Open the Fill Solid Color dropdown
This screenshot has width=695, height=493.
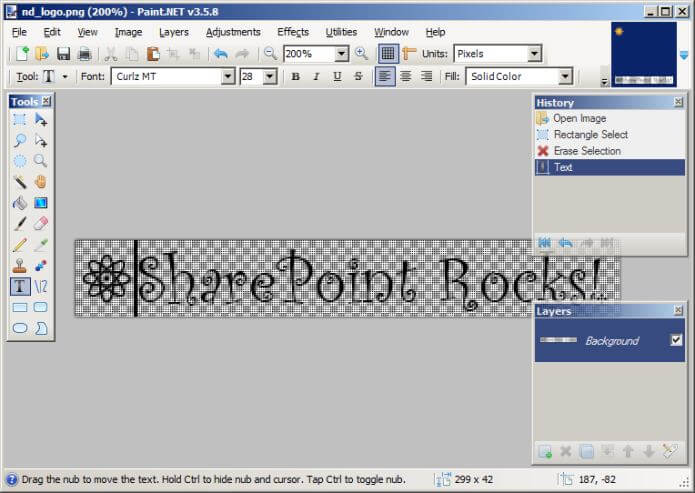click(x=565, y=77)
